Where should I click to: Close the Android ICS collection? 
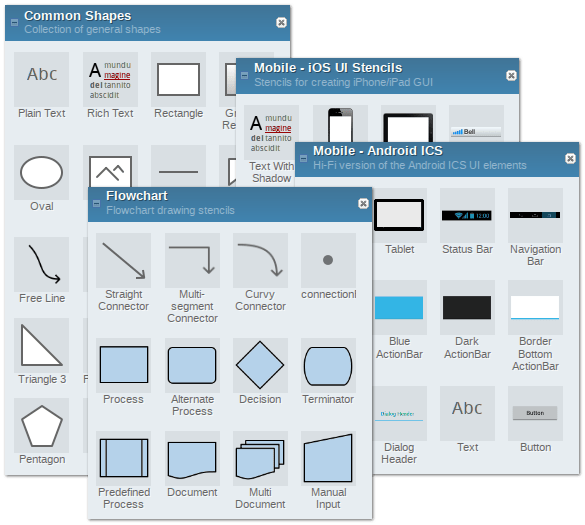(x=570, y=159)
